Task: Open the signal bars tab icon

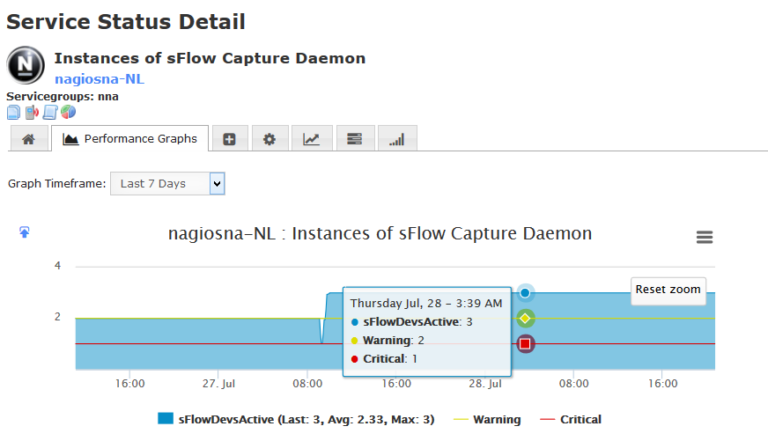Action: 397,139
